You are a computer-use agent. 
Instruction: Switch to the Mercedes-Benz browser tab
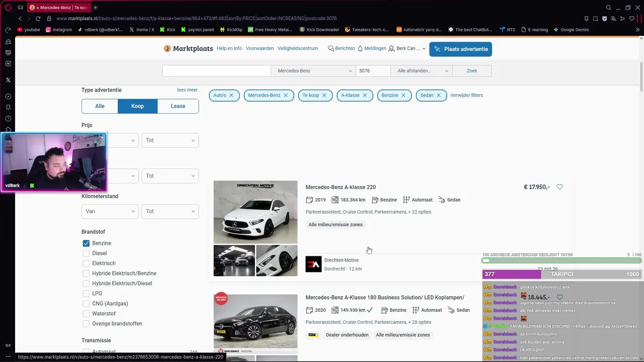tap(58, 8)
